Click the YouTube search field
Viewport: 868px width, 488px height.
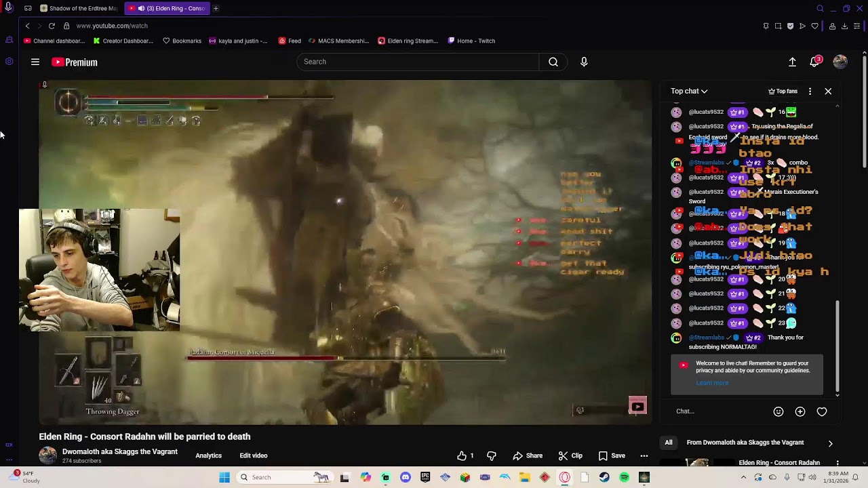[x=418, y=62]
